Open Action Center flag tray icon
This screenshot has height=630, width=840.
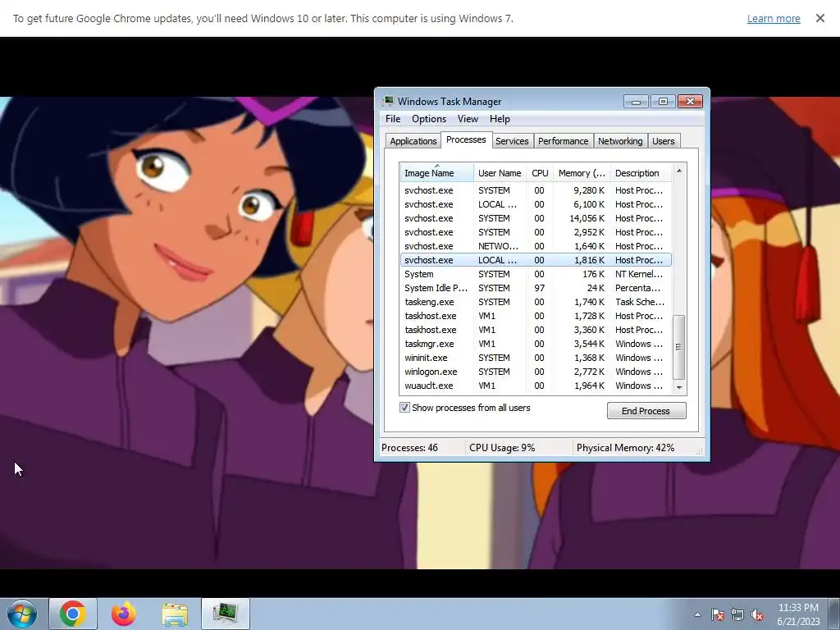point(718,614)
